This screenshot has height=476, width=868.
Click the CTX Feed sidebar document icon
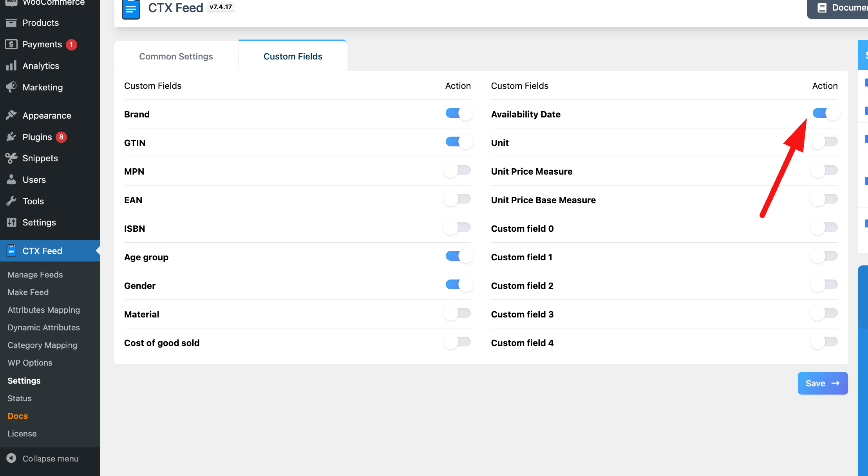point(11,251)
